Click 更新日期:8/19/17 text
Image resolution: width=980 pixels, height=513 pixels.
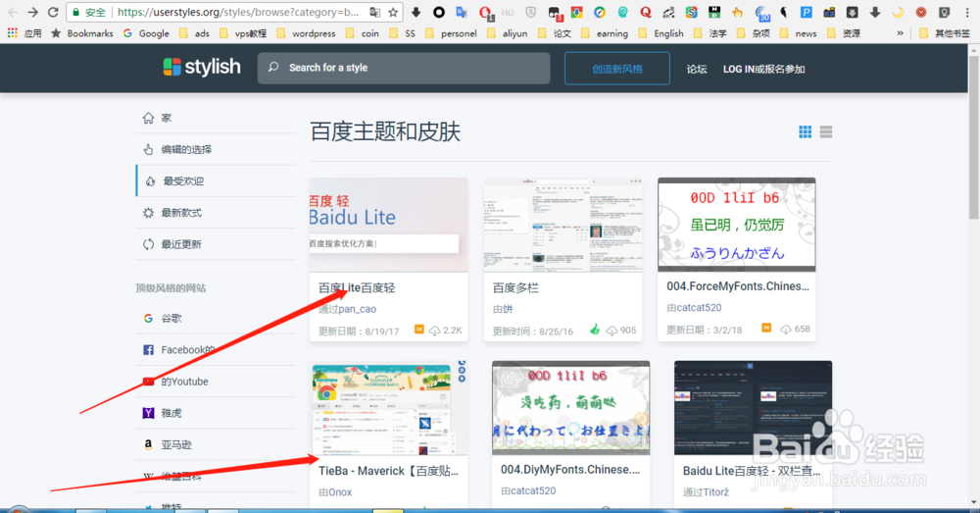coord(359,331)
